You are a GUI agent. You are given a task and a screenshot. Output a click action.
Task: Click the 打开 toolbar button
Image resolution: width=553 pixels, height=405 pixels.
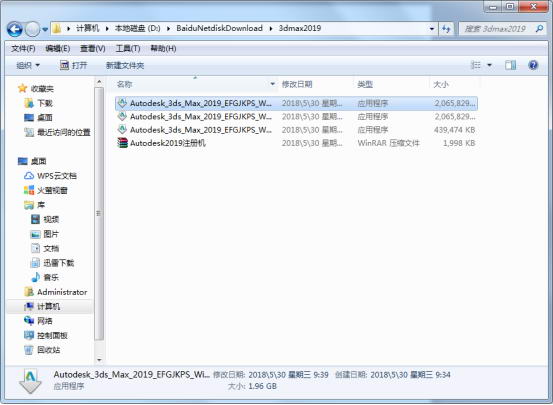pyautogui.click(x=73, y=65)
